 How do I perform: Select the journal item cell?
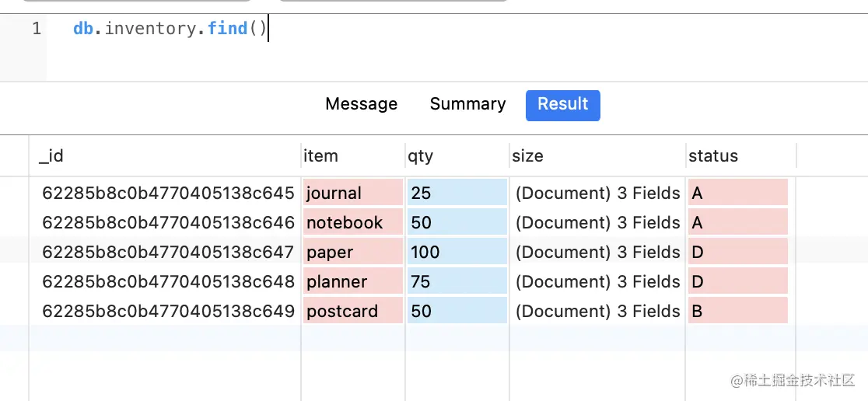tap(352, 193)
